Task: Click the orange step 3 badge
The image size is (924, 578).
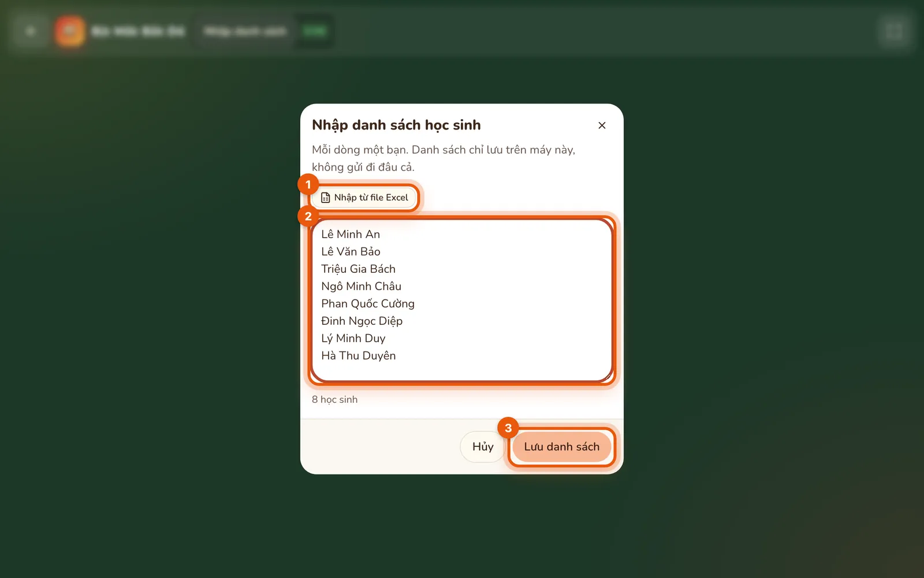Action: point(508,428)
